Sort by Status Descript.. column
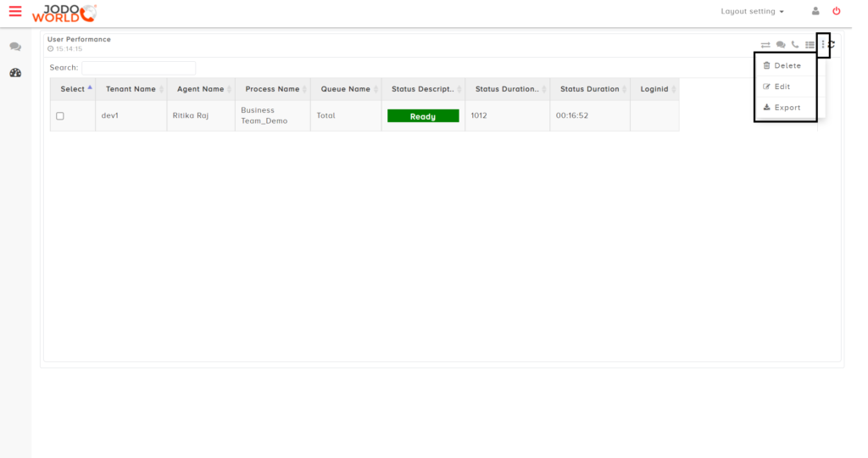 [424, 89]
